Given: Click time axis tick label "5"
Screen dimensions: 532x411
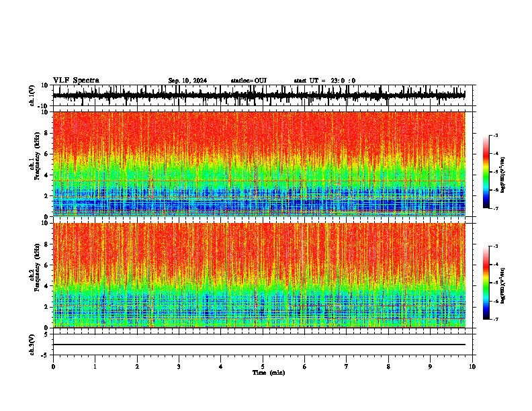Looking at the screenshot, I should (263, 367).
